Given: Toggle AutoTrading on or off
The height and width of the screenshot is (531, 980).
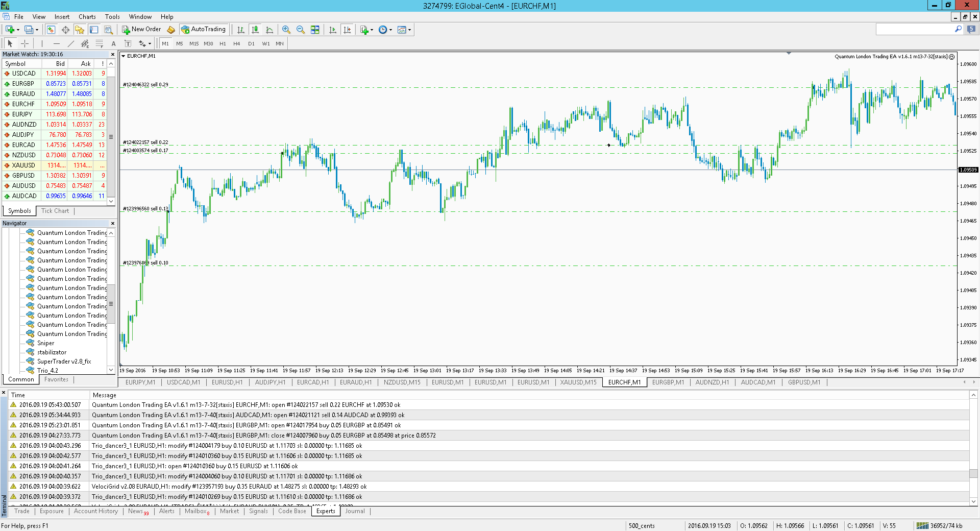Looking at the screenshot, I should click(204, 30).
